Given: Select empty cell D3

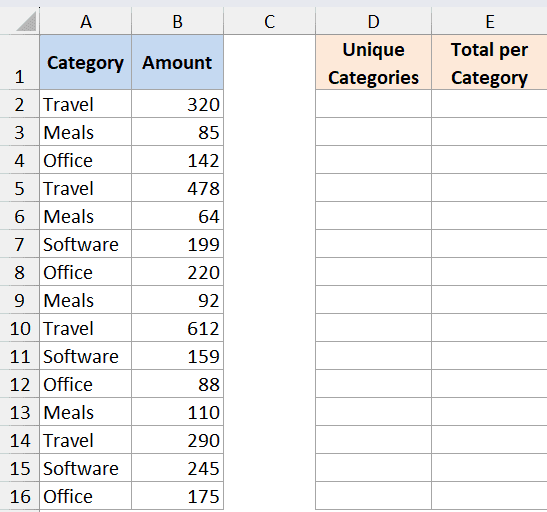Looking at the screenshot, I should (373, 132).
